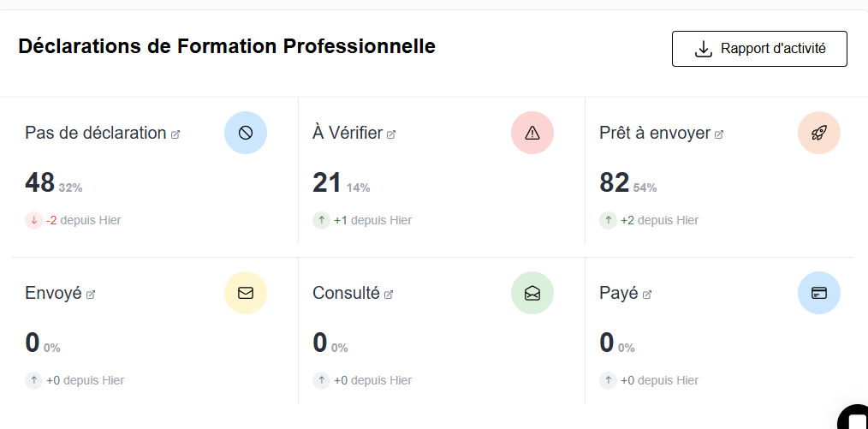The height and width of the screenshot is (429, 868).
Task: Open external link icon beside Payé
Action: (x=647, y=295)
